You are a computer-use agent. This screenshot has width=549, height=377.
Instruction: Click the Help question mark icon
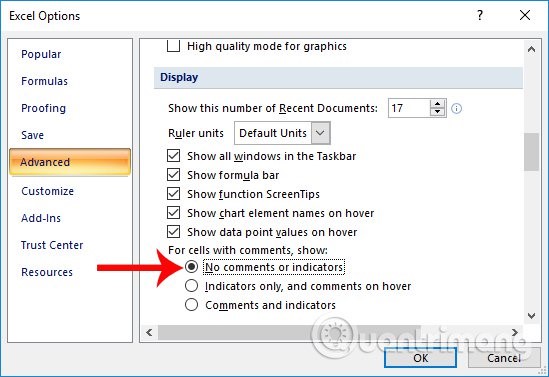[x=480, y=15]
